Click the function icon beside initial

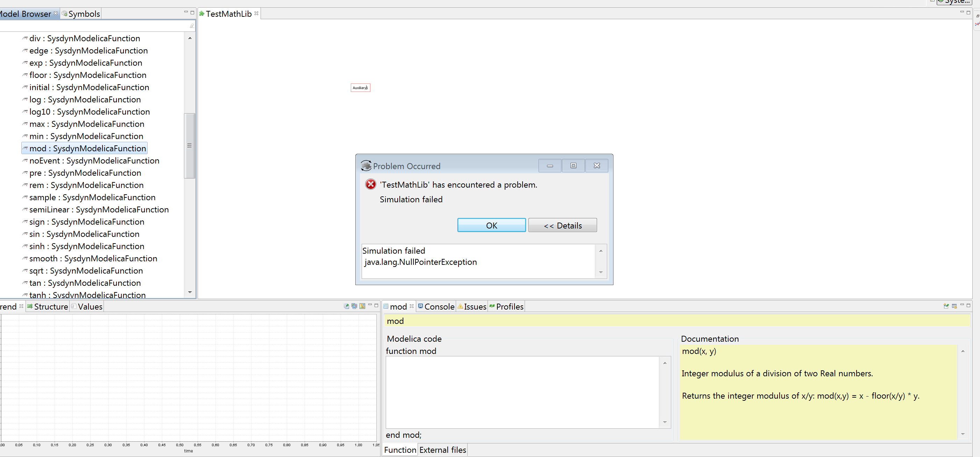point(25,87)
